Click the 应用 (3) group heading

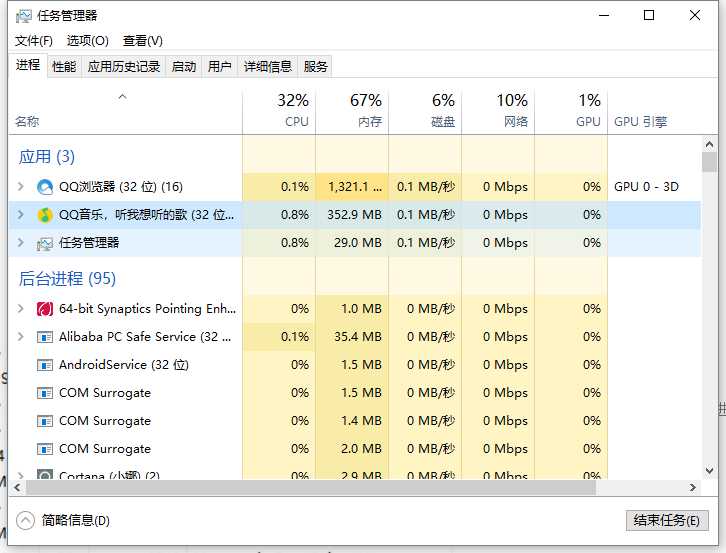tap(47, 157)
